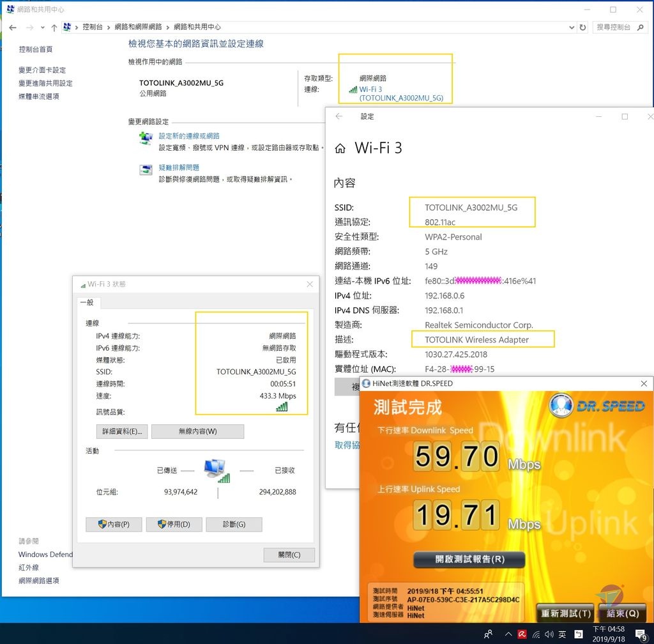Open 變更進階共用設定 link
The width and height of the screenshot is (654, 644).
point(45,83)
